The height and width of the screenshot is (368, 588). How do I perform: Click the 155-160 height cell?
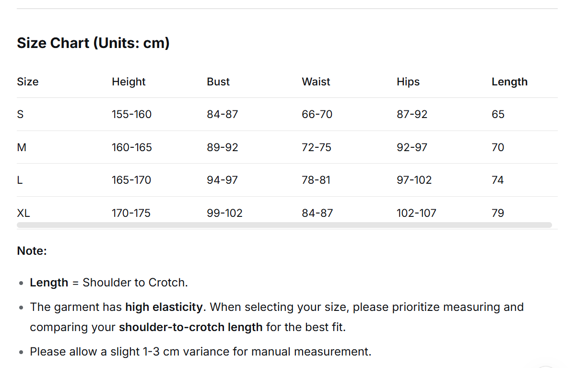pos(131,114)
